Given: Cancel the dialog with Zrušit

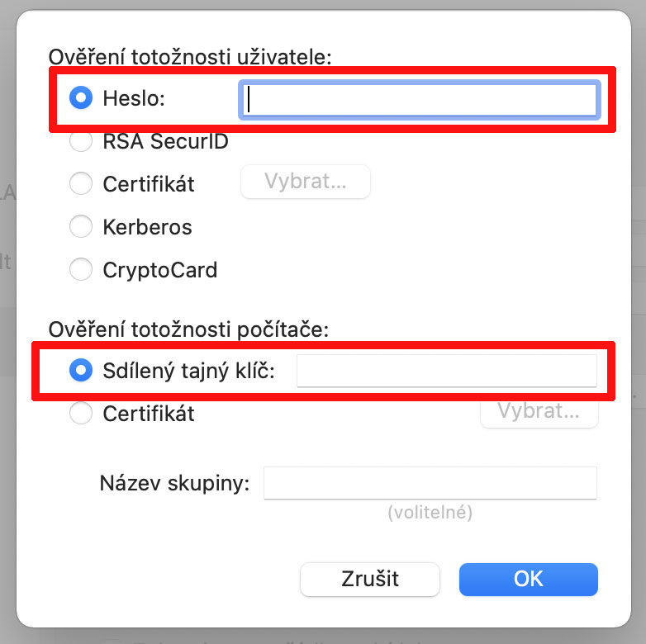Looking at the screenshot, I should pos(369,579).
